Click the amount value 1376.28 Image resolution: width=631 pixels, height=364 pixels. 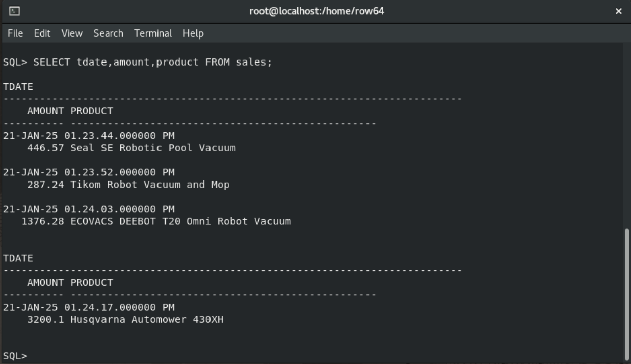(x=42, y=221)
